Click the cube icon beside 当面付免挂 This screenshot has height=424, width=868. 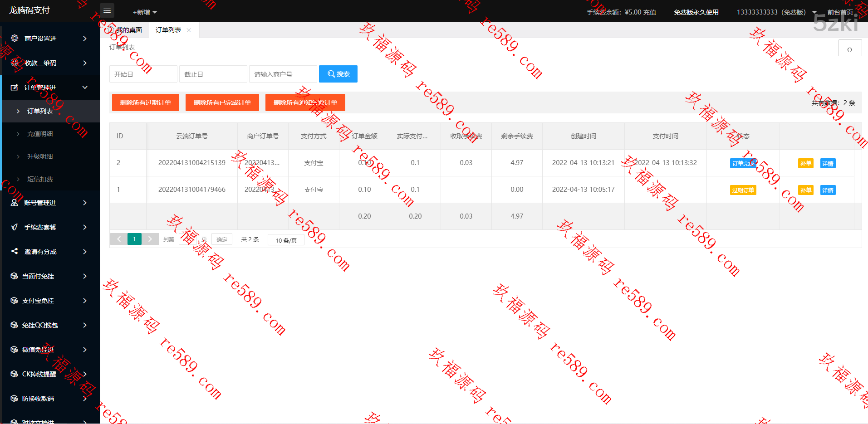[x=15, y=276]
